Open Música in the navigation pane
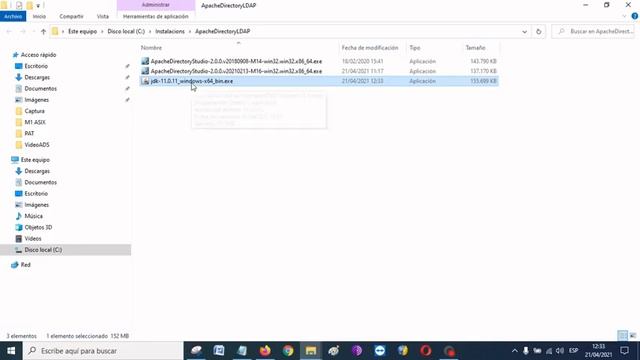Image resolution: width=640 pixels, height=360 pixels. [x=33, y=216]
